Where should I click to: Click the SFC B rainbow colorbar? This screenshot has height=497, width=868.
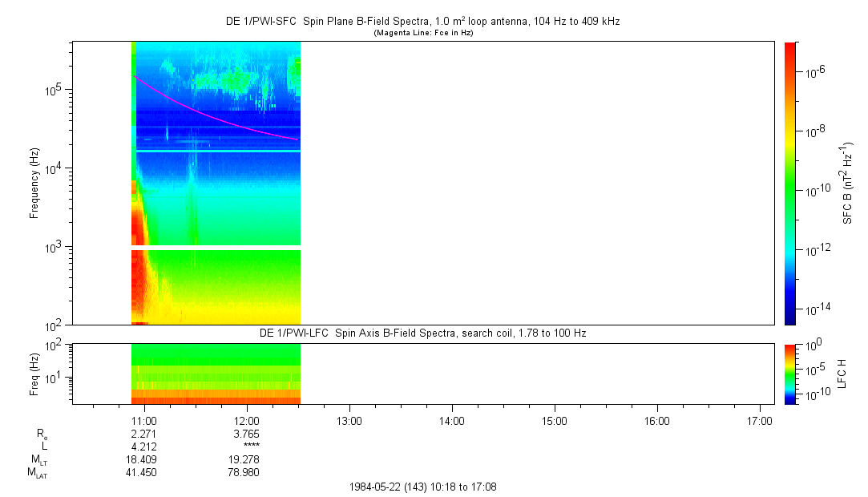[790, 183]
